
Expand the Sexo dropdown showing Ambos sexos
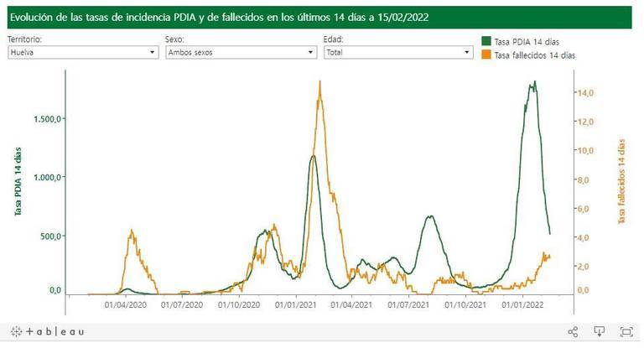pyautogui.click(x=240, y=52)
